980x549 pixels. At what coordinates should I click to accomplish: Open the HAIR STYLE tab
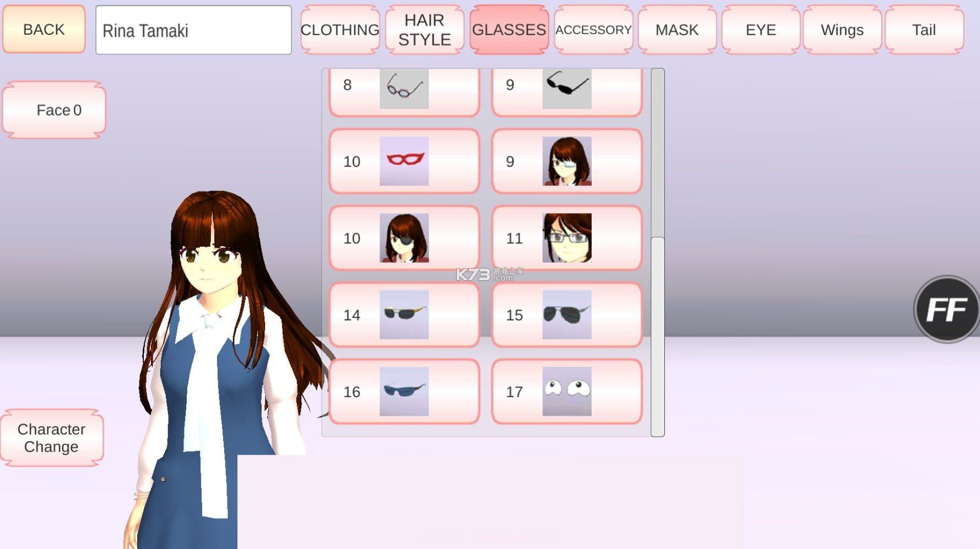[424, 29]
